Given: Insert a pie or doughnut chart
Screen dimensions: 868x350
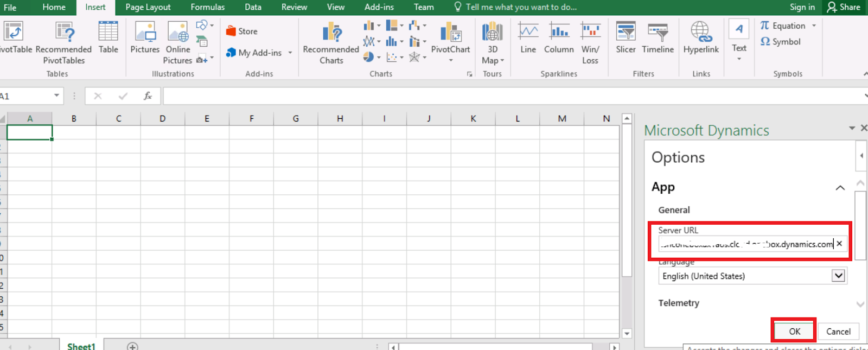Looking at the screenshot, I should click(369, 57).
